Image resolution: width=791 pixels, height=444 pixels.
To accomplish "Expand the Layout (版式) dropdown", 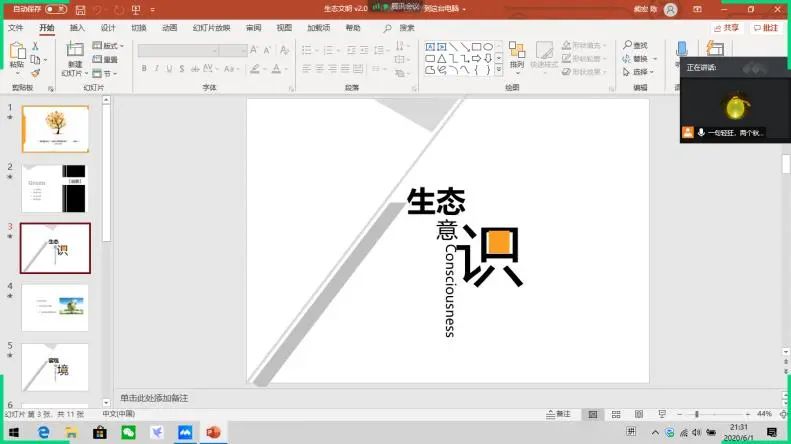I will [x=107, y=46].
